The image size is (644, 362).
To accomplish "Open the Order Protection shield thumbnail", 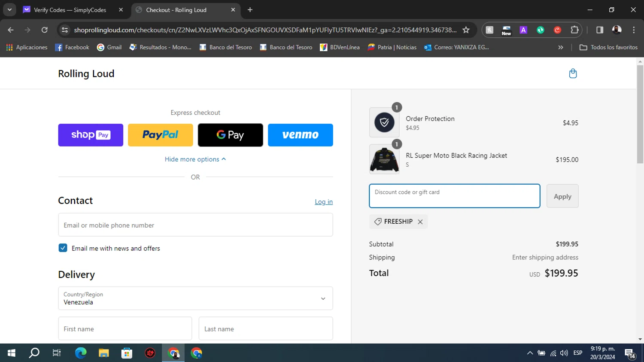I will (384, 123).
